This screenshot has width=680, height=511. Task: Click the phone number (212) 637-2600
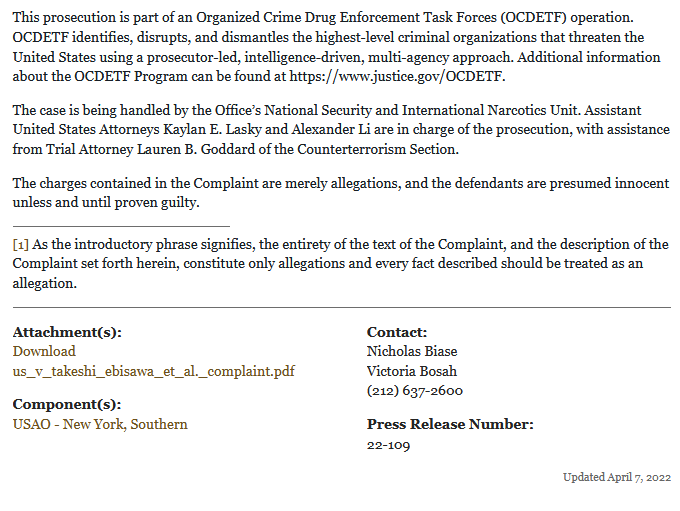pos(414,390)
